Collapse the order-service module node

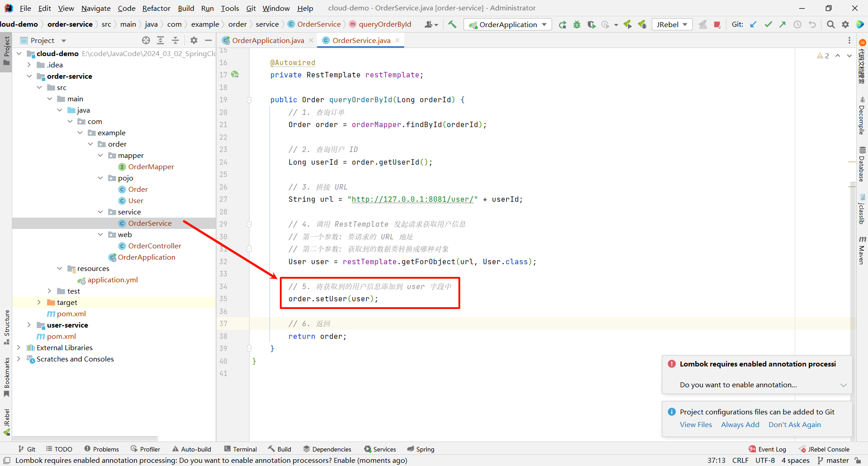pos(29,76)
